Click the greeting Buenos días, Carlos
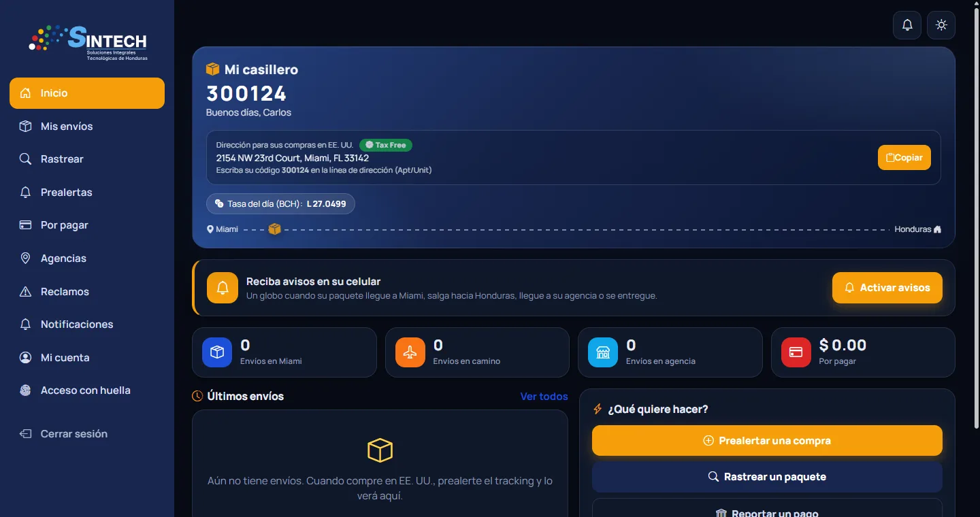The width and height of the screenshot is (980, 517). (x=248, y=112)
